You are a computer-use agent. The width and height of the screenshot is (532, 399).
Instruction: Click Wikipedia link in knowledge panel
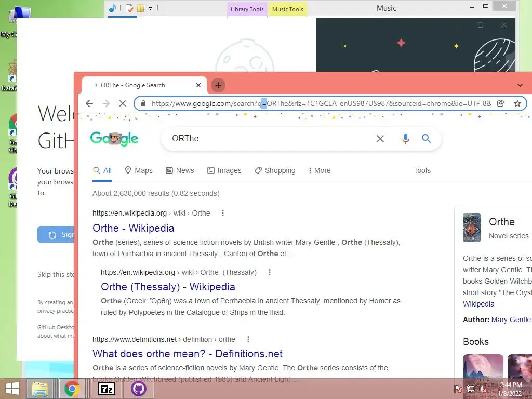tap(478, 304)
